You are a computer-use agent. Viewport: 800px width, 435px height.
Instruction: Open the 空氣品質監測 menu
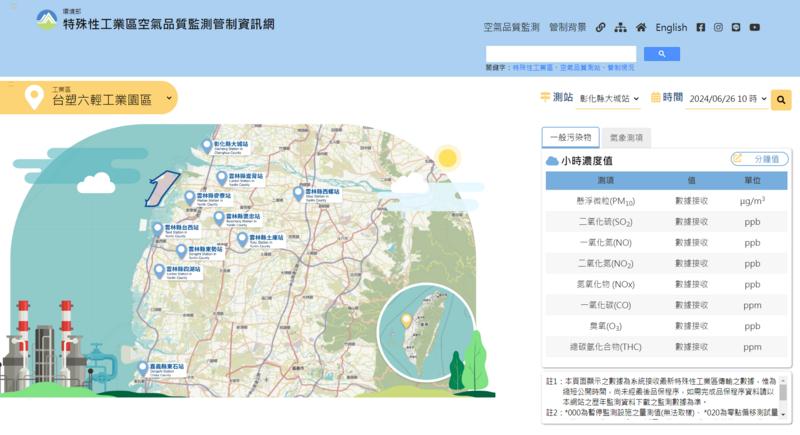(511, 28)
